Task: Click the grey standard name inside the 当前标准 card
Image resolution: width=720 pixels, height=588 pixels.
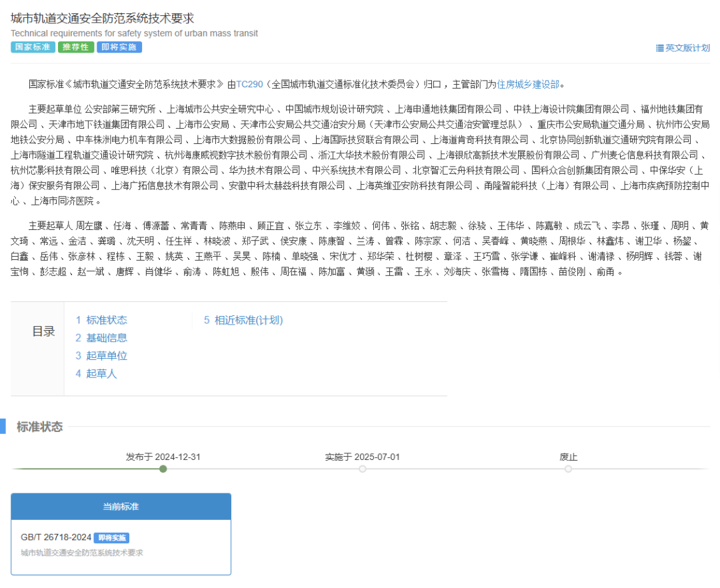Action: [x=82, y=553]
